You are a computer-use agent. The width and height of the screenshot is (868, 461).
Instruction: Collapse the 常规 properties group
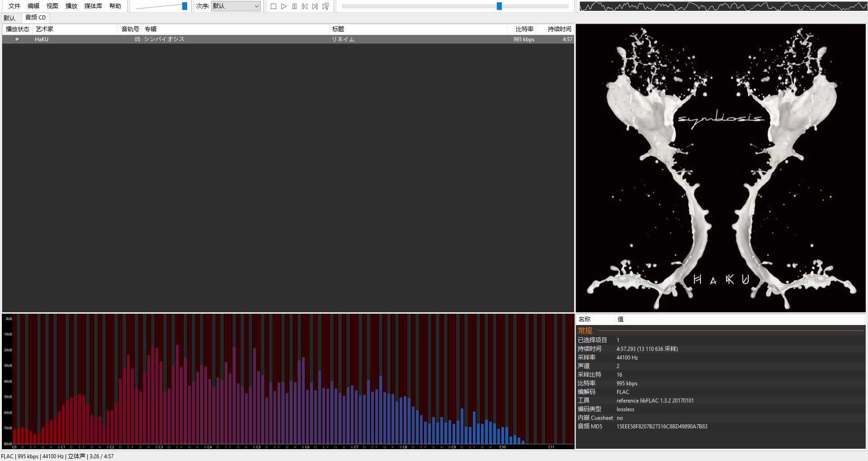tap(585, 331)
